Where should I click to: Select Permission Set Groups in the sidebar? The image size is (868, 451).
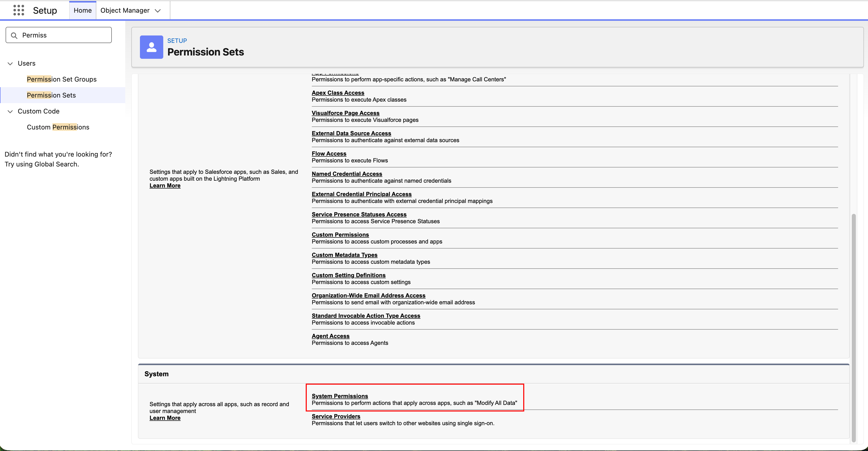pyautogui.click(x=61, y=79)
